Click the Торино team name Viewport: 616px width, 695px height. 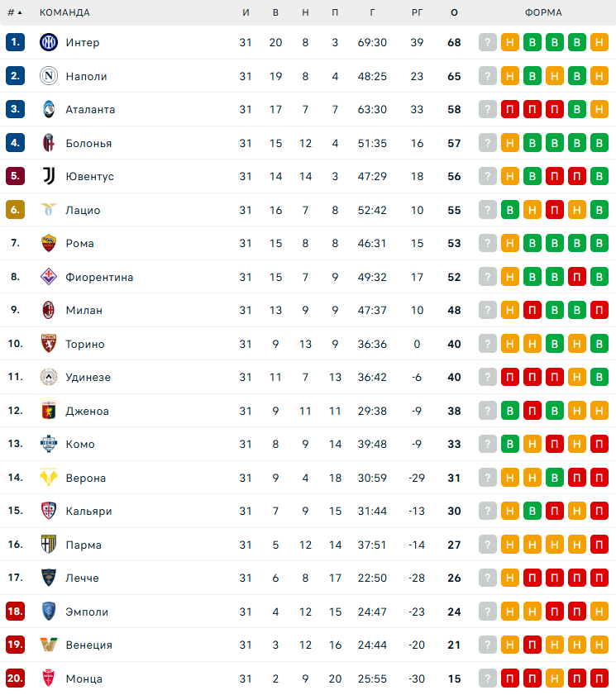(x=85, y=344)
